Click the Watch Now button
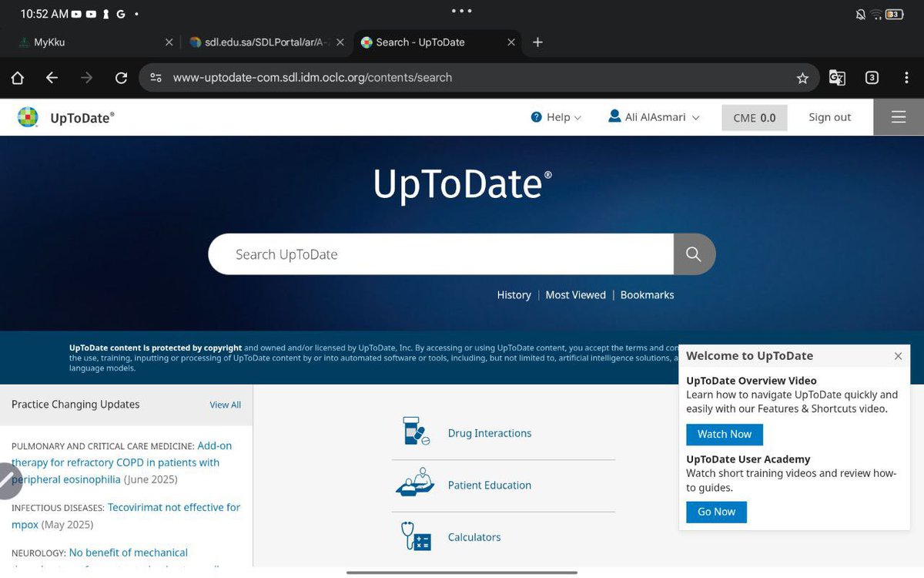Image resolution: width=924 pixels, height=578 pixels. coord(725,435)
